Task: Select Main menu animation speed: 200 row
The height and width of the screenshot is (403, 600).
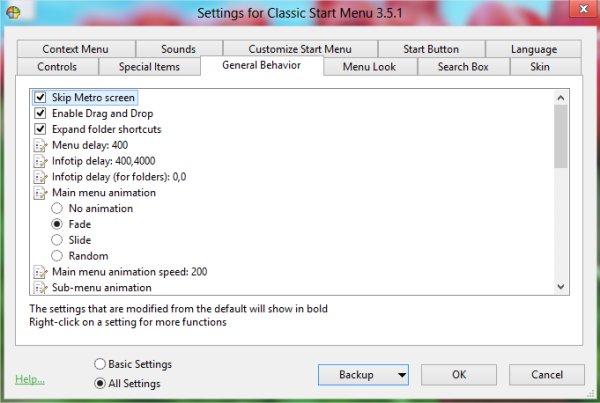Action: pos(130,272)
